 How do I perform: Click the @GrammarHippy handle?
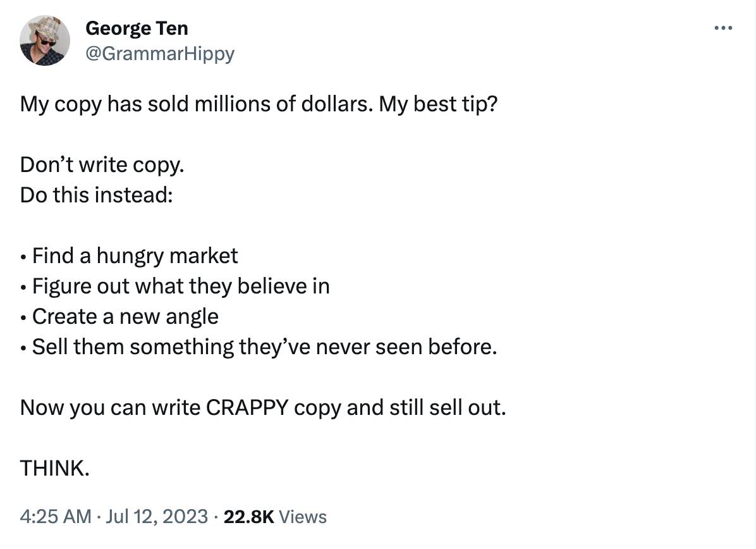[x=159, y=54]
